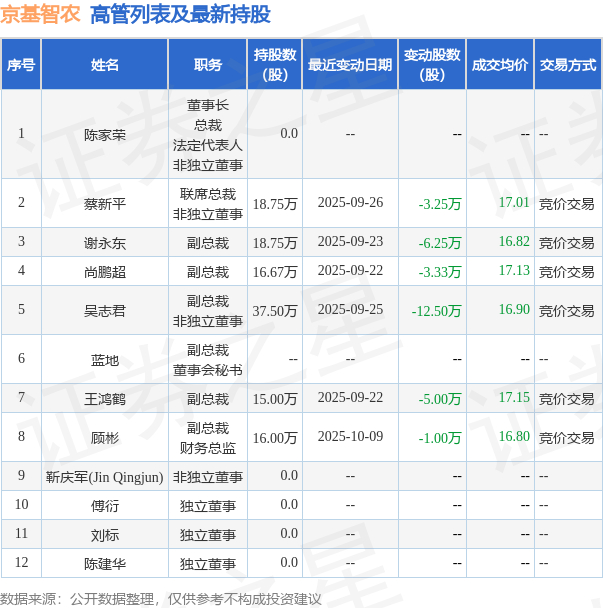
Task: Click the date 2025-10-09
Action: pos(350,437)
